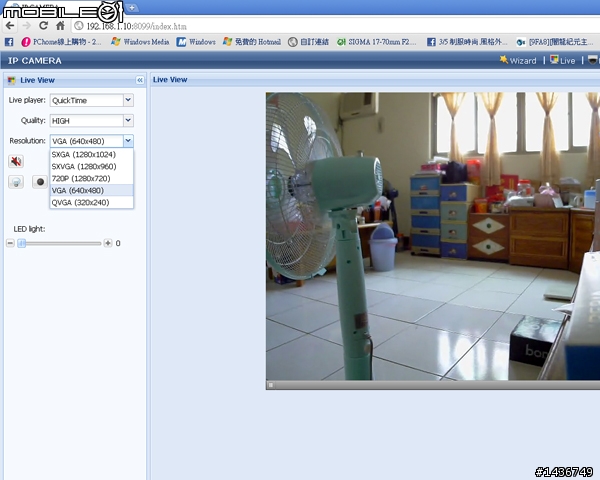Image resolution: width=600 pixels, height=480 pixels.
Task: Open the Quality dropdown arrow
Action: pyautogui.click(x=128, y=121)
